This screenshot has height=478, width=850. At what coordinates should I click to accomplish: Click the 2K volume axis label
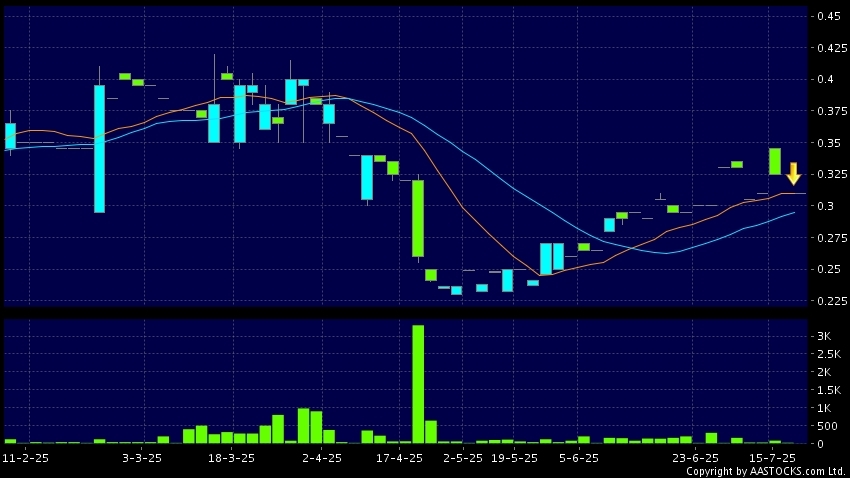824,372
